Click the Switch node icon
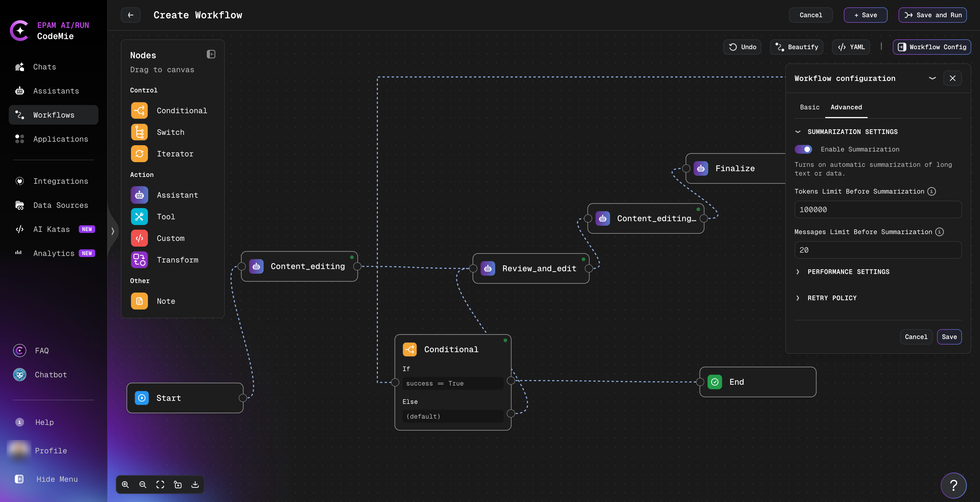This screenshot has height=502, width=980. 139,132
